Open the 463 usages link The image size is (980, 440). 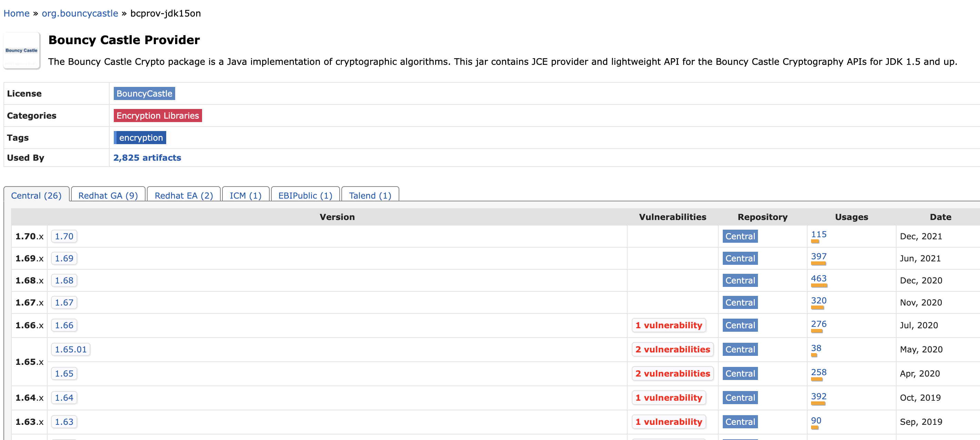819,278
